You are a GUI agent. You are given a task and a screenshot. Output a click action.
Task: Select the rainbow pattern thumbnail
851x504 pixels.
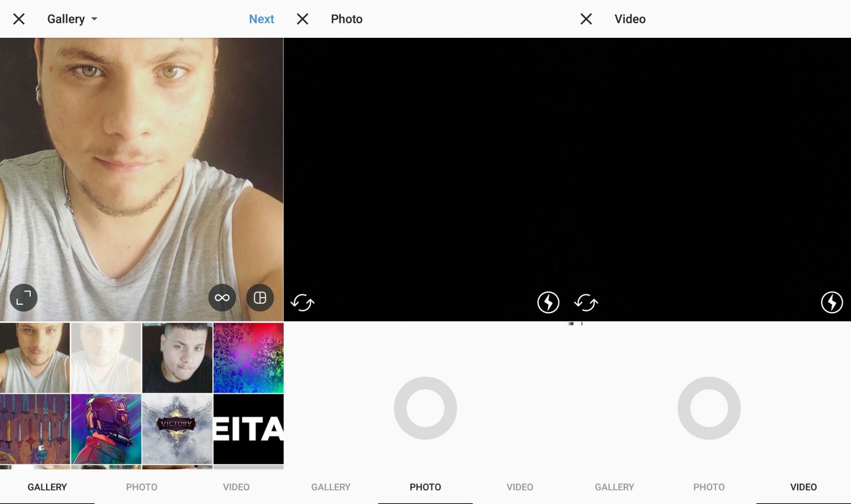[248, 358]
